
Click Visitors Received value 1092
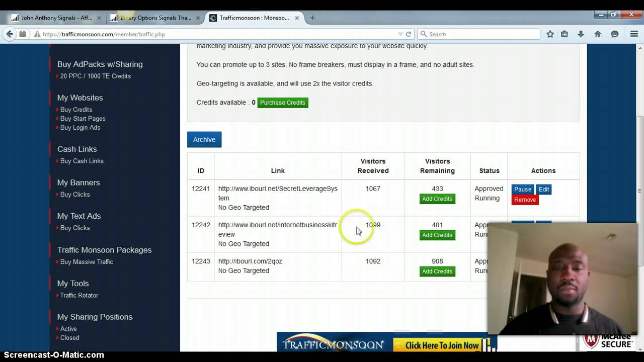(x=373, y=261)
